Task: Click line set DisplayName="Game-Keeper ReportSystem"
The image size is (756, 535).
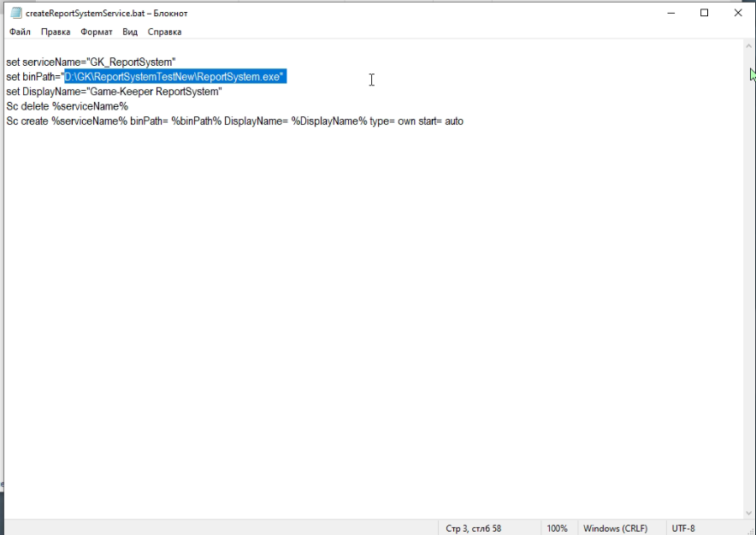Action: tap(114, 92)
